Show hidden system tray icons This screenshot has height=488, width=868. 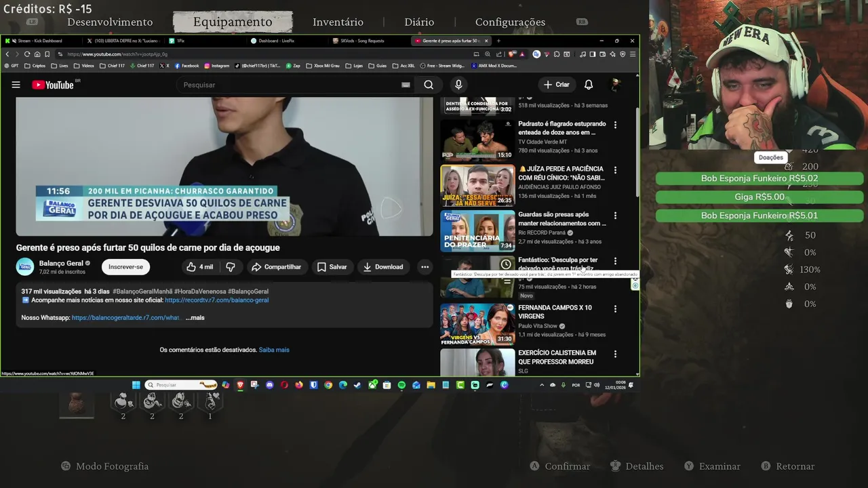(541, 385)
